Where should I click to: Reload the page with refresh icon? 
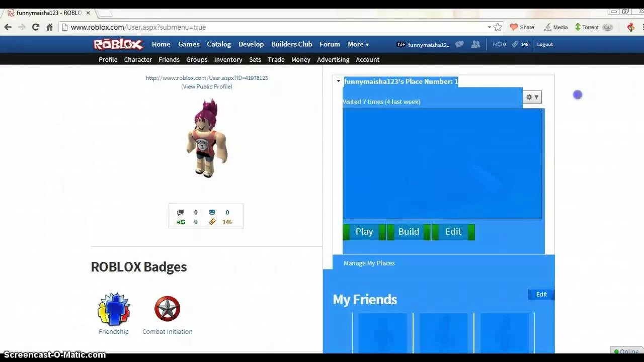pos(36,27)
